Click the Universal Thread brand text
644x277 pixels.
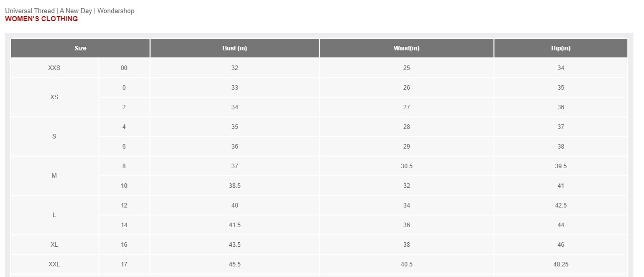30,11
